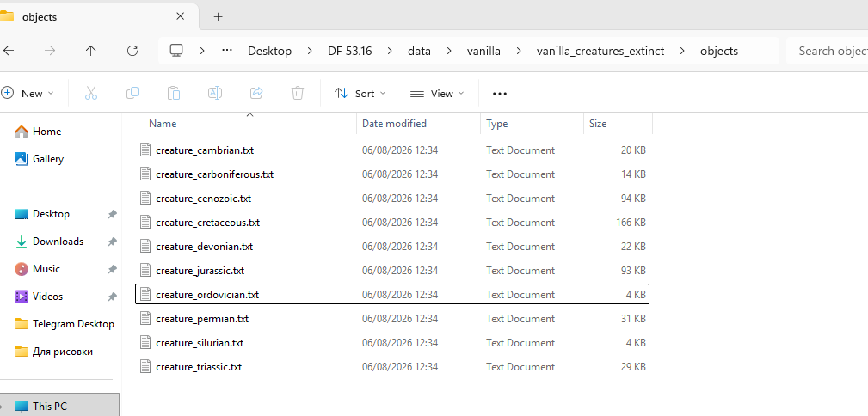The height and width of the screenshot is (416, 868).
Task: Click the Search objects field
Action: [x=827, y=51]
